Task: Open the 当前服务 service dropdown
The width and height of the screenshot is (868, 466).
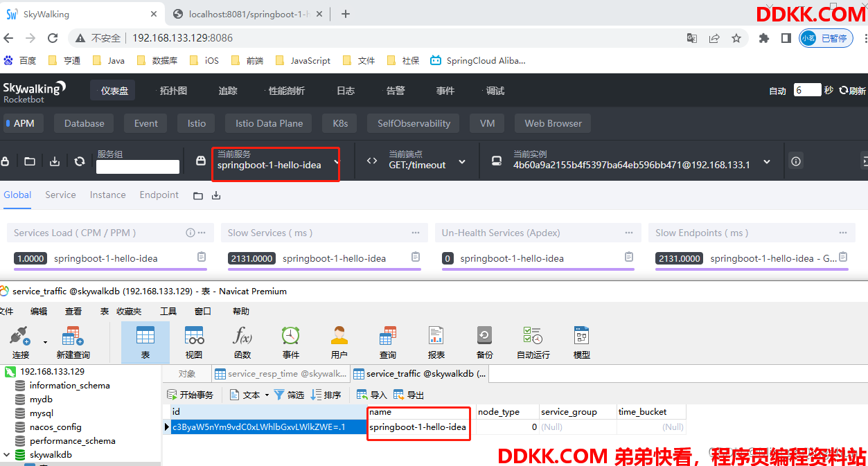Action: [276, 161]
